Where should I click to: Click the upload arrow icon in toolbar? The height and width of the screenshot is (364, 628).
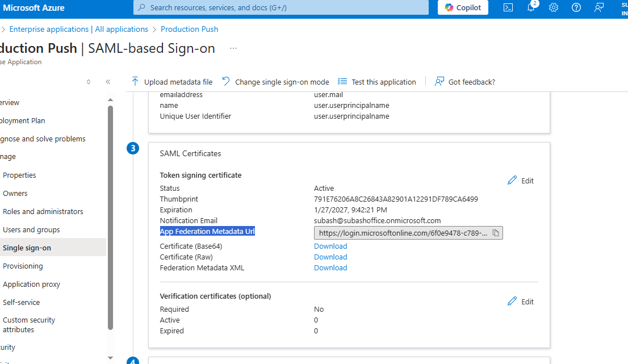pyautogui.click(x=135, y=82)
